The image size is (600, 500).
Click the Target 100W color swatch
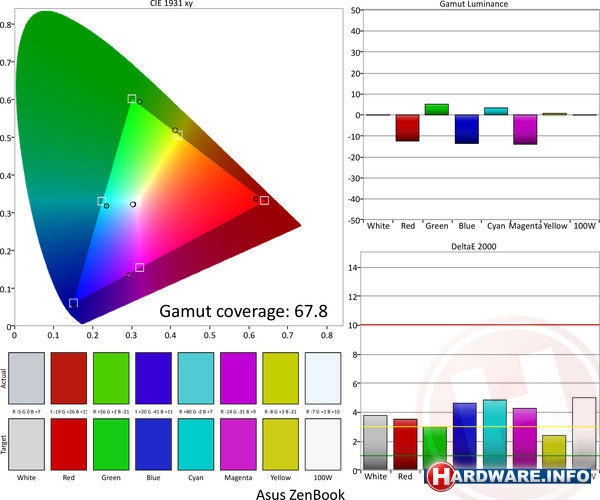click(x=323, y=444)
